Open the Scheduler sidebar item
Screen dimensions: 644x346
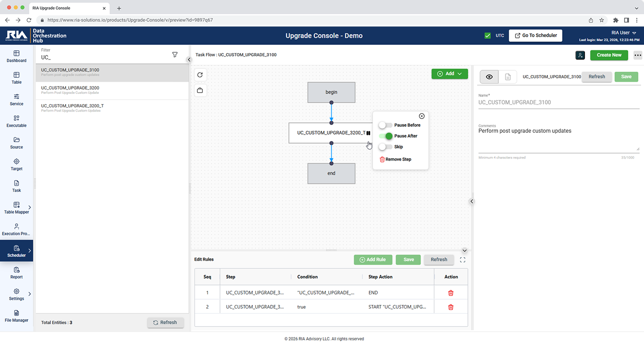17,251
